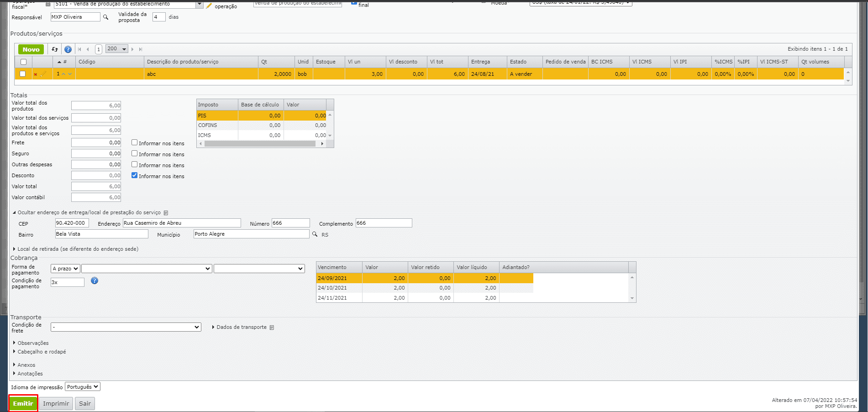The height and width of the screenshot is (412, 868).
Task: Go to last page of products grid
Action: [141, 49]
